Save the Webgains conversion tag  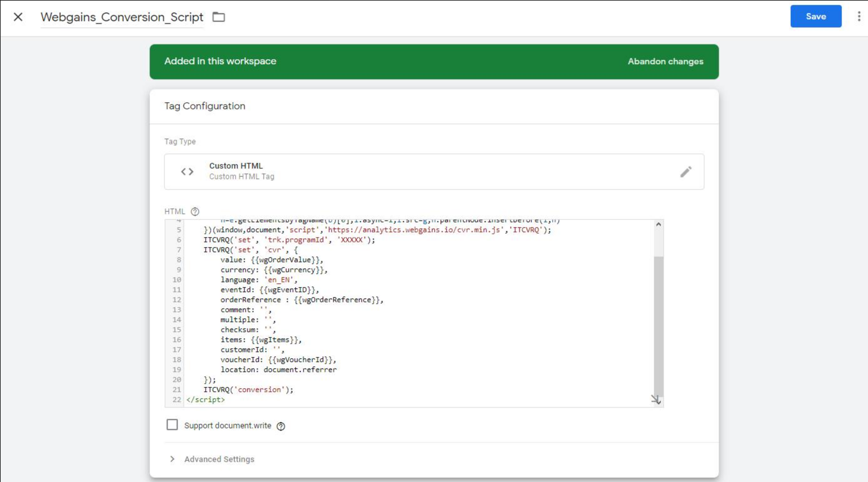tap(816, 17)
